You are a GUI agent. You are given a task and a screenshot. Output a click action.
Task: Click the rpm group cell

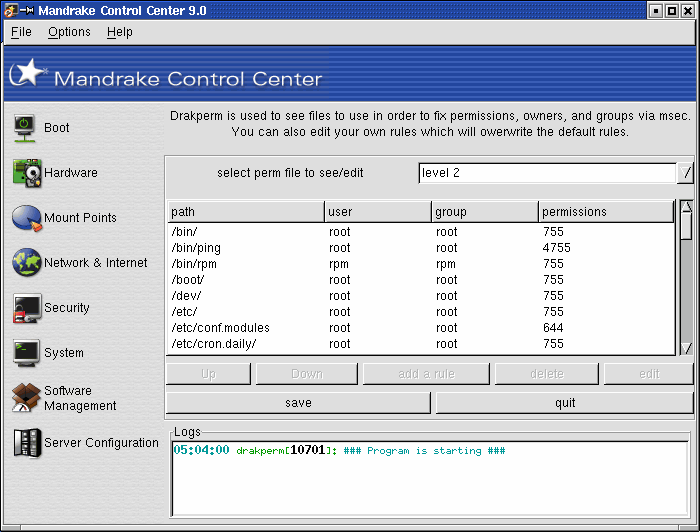tap(446, 264)
